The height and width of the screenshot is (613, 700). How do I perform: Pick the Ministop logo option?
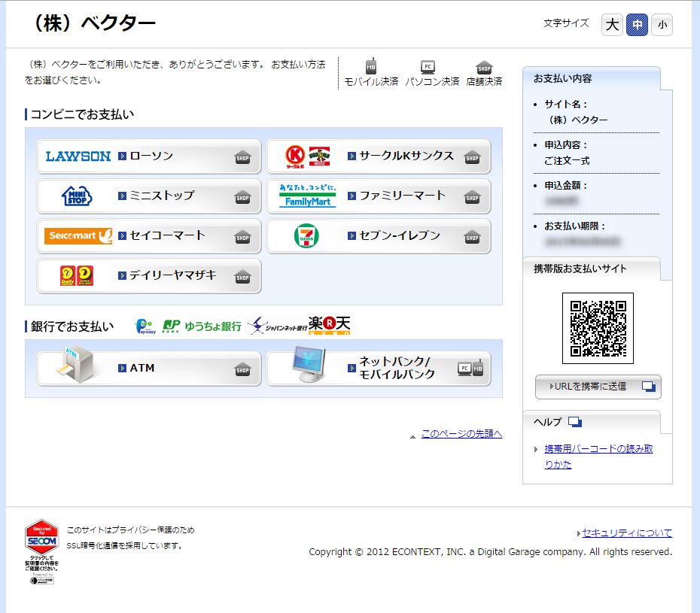77,196
